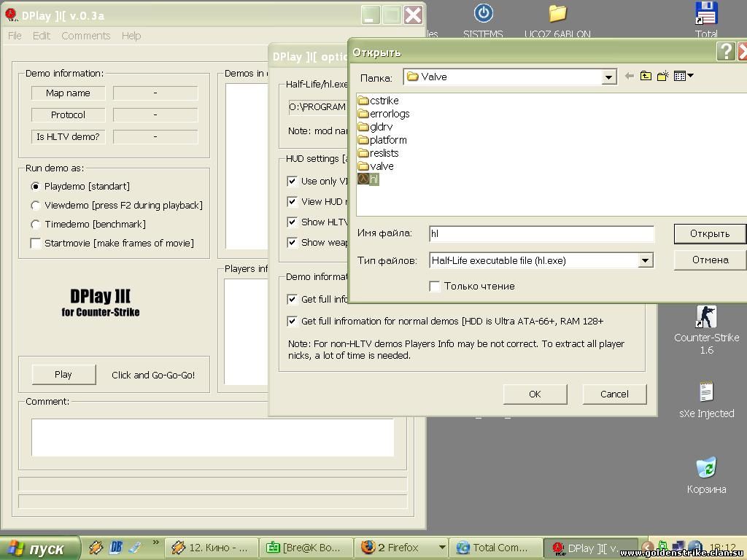
Task: Select the SISTEMS desktop icon
Action: [483, 13]
